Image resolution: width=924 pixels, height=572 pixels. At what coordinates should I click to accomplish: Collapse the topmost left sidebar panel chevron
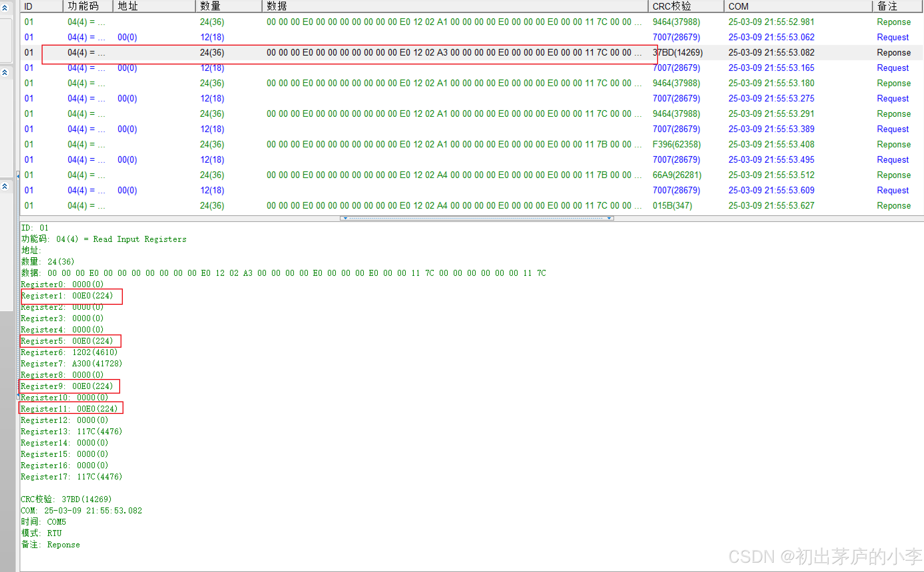point(5,8)
